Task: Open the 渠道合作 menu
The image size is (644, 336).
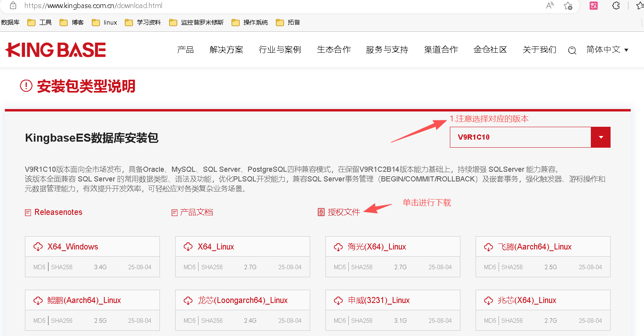Action: (441, 49)
